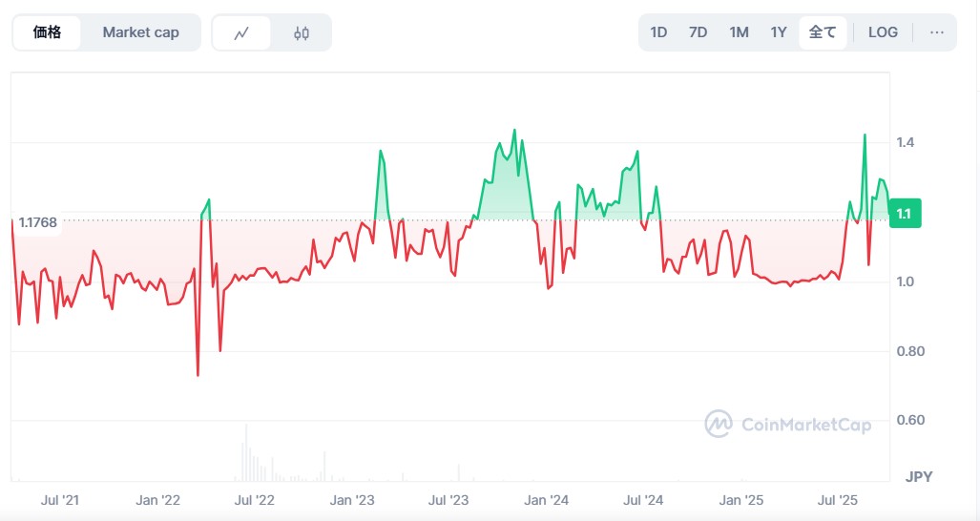980x521 pixels.
Task: Switch to the line chart view icon
Action: click(241, 32)
